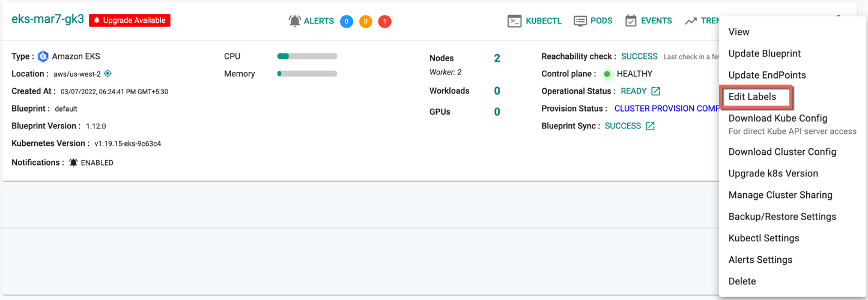
Task: Click the Blueprint Version 1.12.0 value
Action: click(96, 127)
